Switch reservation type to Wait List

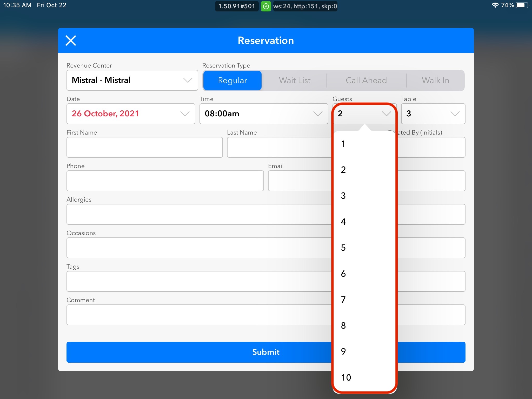pos(295,81)
